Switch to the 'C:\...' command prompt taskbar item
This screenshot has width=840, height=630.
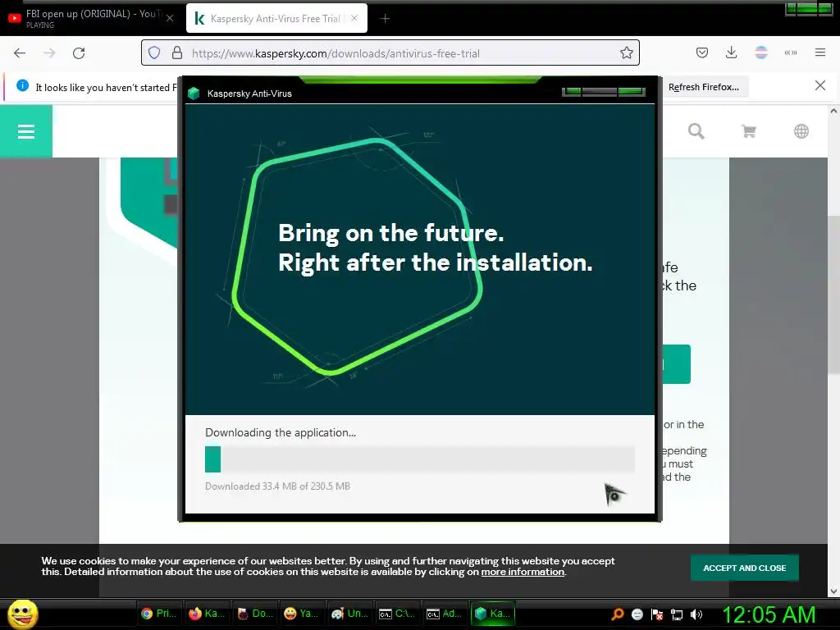[x=397, y=614]
